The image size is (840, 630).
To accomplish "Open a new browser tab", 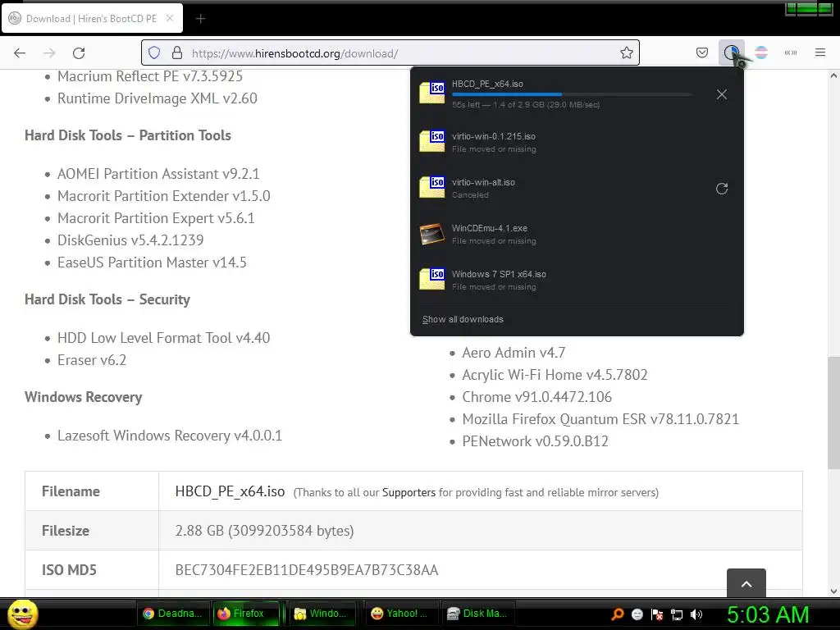I will 200,19.
